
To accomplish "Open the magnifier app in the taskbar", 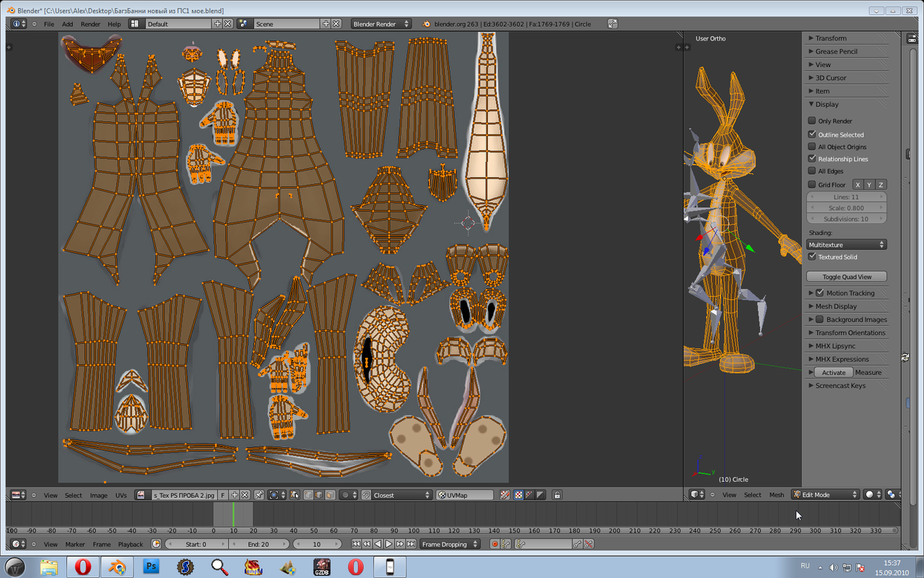I will coord(219,566).
